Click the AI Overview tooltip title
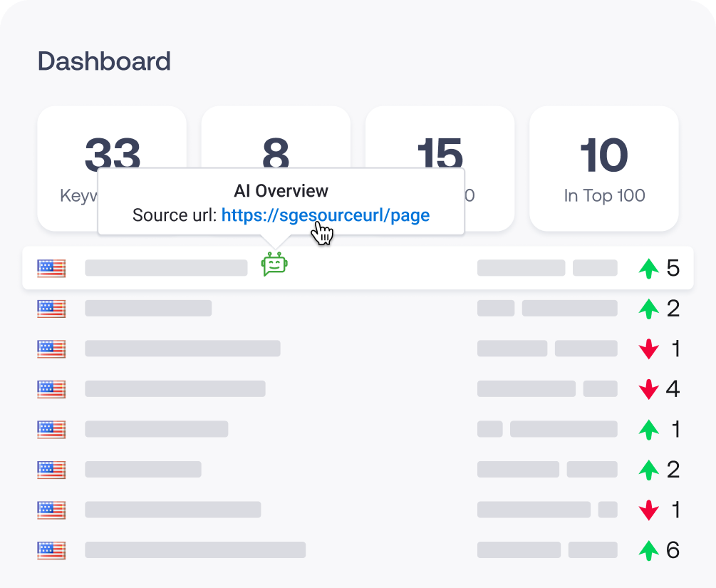The height and width of the screenshot is (588, 716). tap(281, 191)
